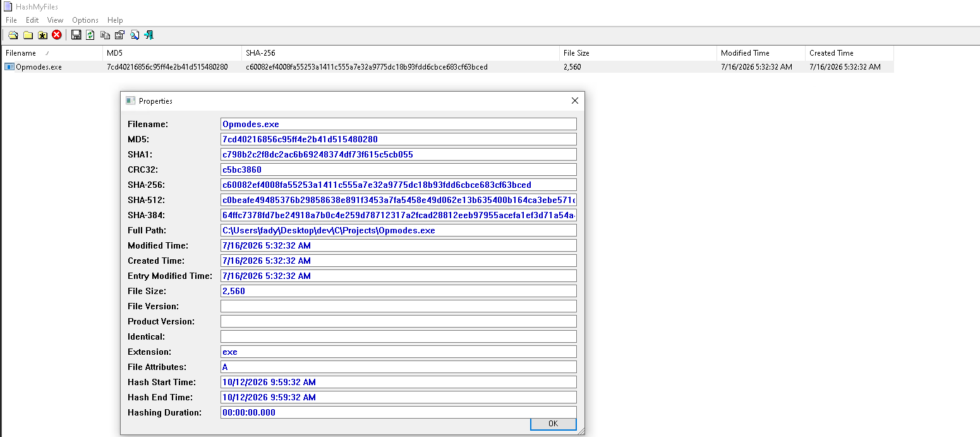Click the Extension field showing exe

399,352
